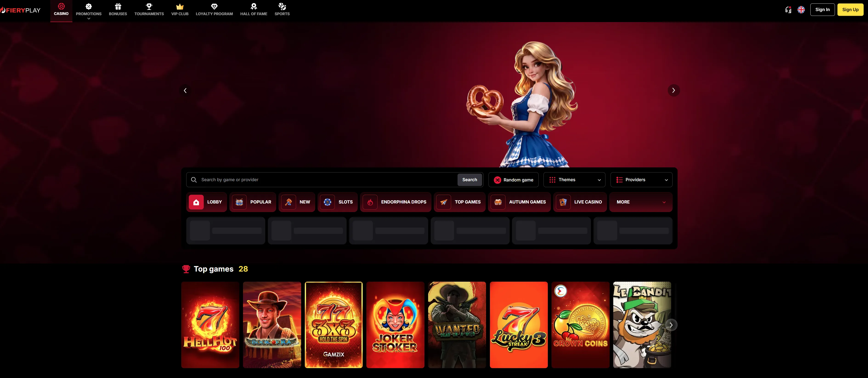Image resolution: width=868 pixels, height=378 pixels.
Task: Click the Tournaments trophy icon
Action: 149,6
